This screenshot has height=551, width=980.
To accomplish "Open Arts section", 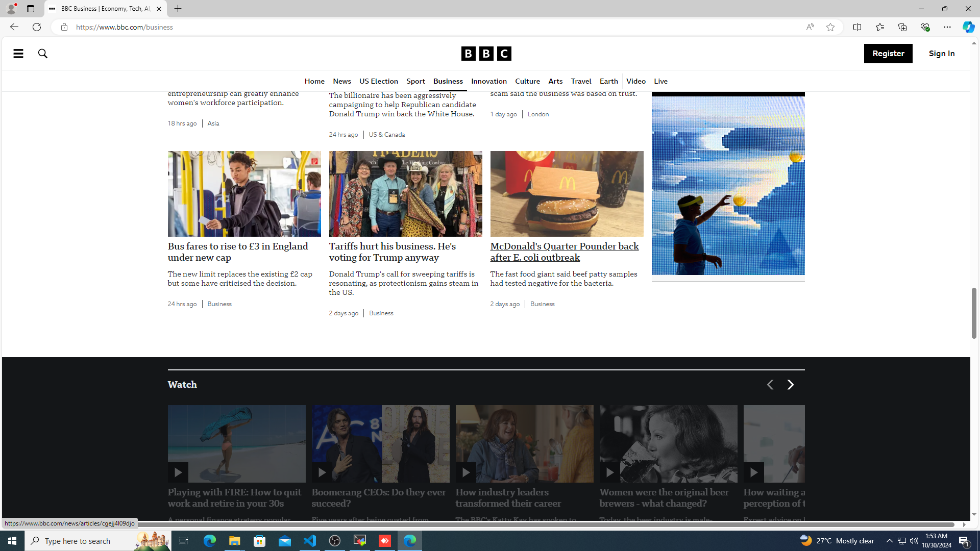I will coord(555,81).
